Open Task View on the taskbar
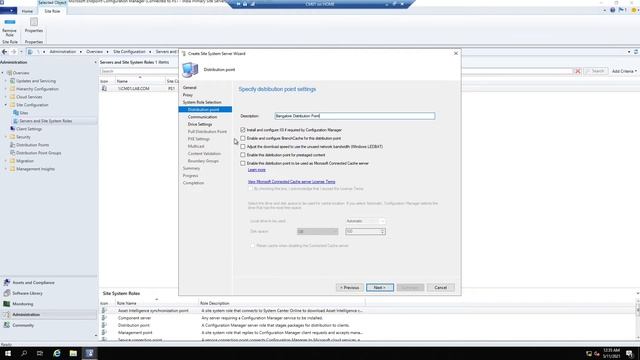This screenshot has height=360, width=640. pos(40,353)
